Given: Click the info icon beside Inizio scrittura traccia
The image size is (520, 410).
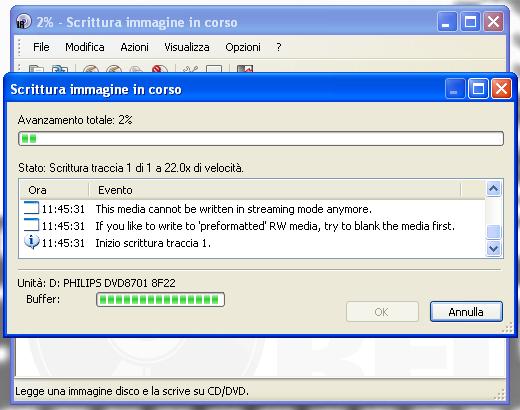Looking at the screenshot, I should [x=32, y=242].
